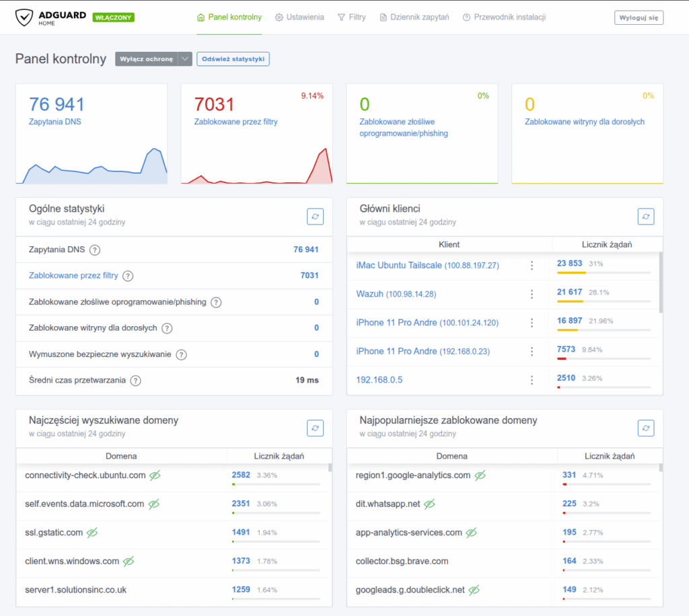Image resolution: width=689 pixels, height=616 pixels.
Task: Click domain server1.solutionsinc.co.uk
Action: point(75,590)
